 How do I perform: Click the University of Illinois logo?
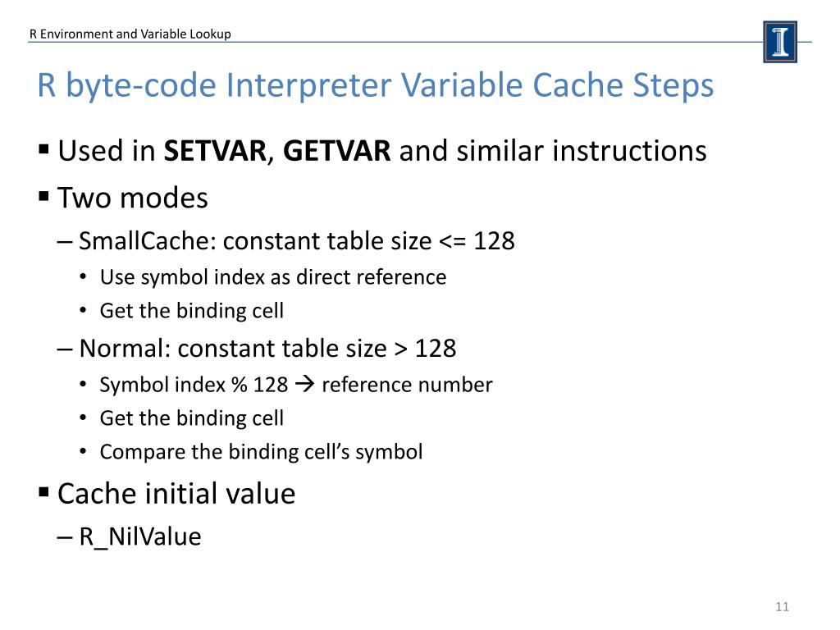click(x=779, y=42)
